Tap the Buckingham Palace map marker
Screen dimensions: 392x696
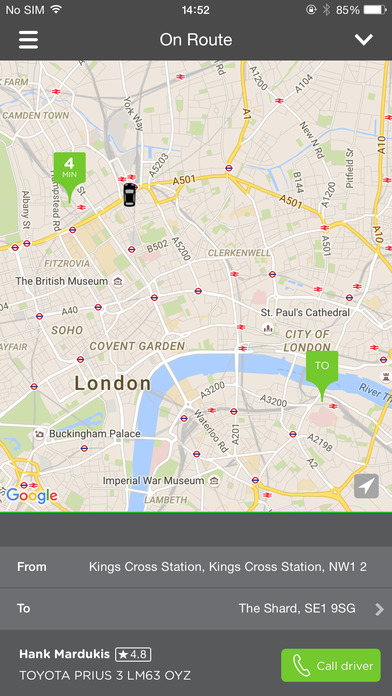click(x=40, y=434)
